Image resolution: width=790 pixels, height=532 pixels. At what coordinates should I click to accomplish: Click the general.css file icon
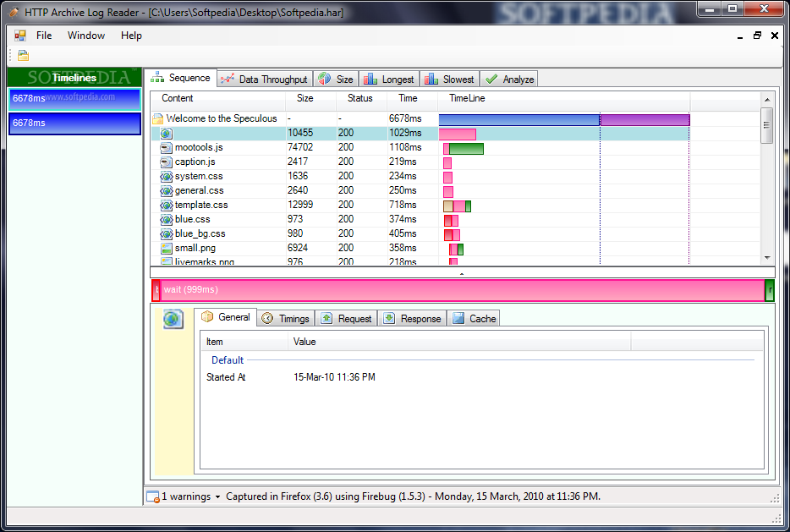click(x=167, y=191)
